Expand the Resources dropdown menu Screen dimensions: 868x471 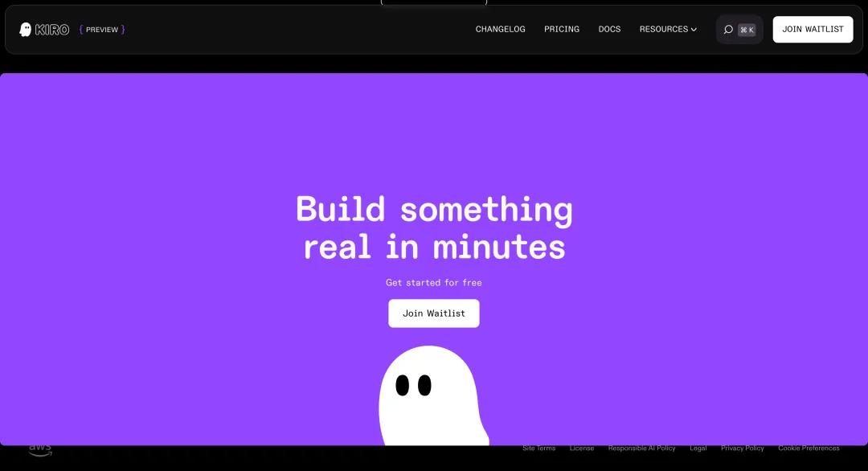tap(664, 30)
